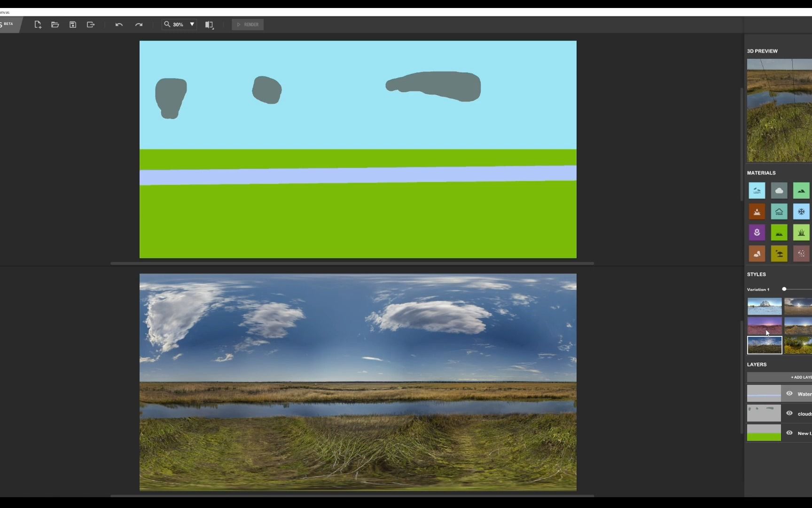Select the Tree material
This screenshot has height=508, width=812.
779,254
